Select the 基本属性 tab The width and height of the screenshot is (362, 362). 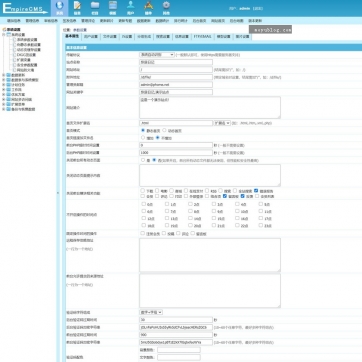tap(72, 36)
